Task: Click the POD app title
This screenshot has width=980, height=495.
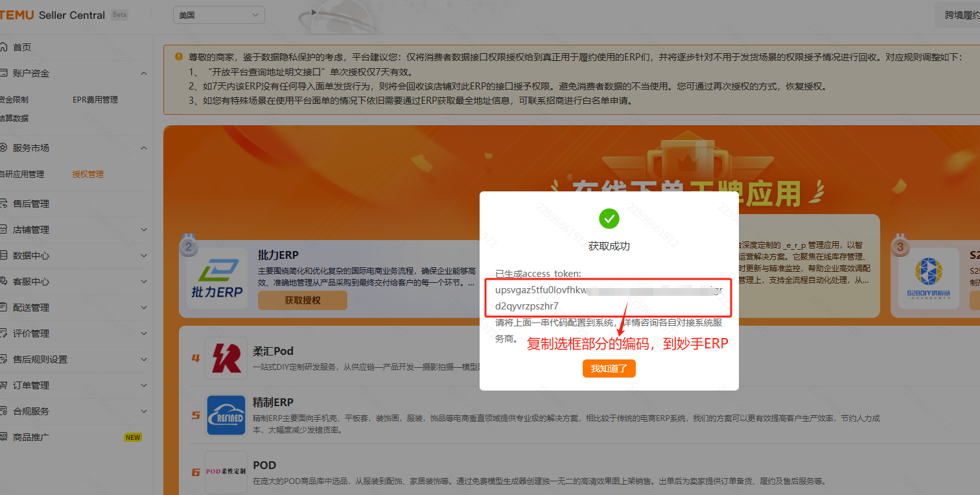Action: pyautogui.click(x=264, y=465)
